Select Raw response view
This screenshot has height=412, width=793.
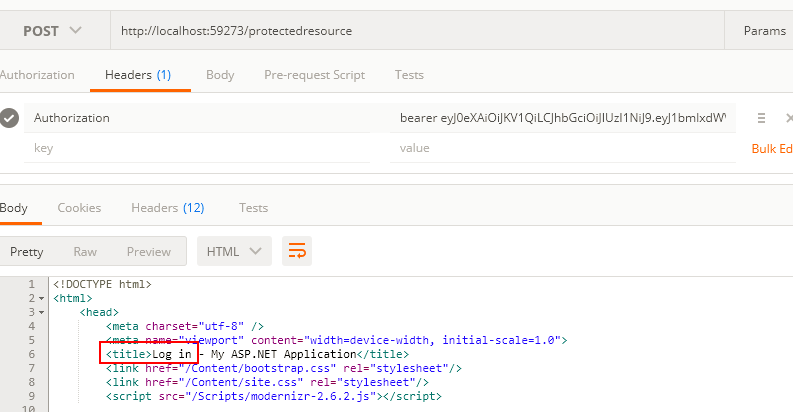pos(85,252)
